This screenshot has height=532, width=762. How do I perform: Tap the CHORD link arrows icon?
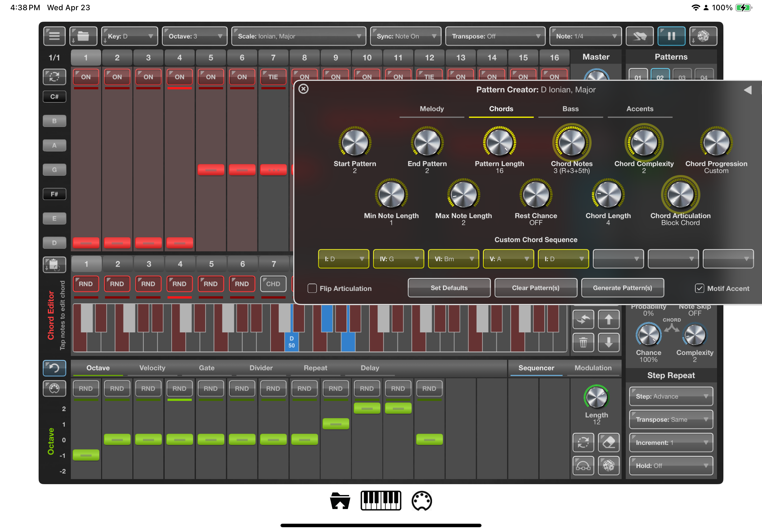[672, 328]
